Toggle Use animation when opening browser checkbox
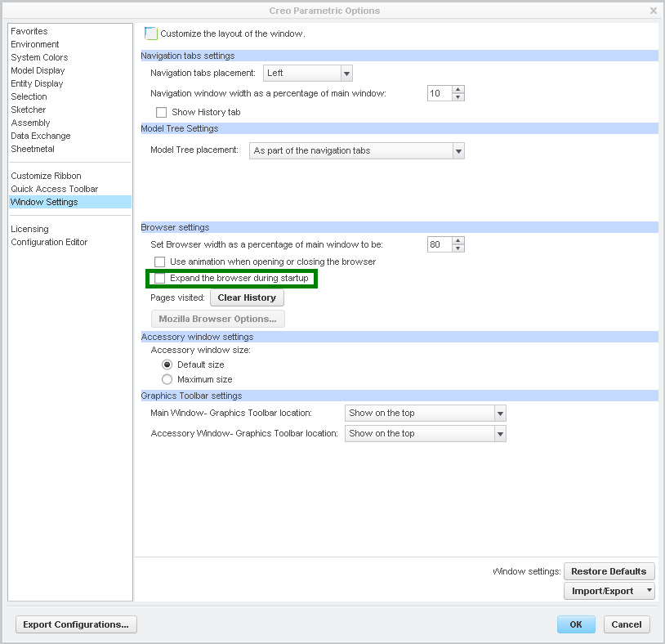Image resolution: width=665 pixels, height=644 pixels. click(x=159, y=262)
